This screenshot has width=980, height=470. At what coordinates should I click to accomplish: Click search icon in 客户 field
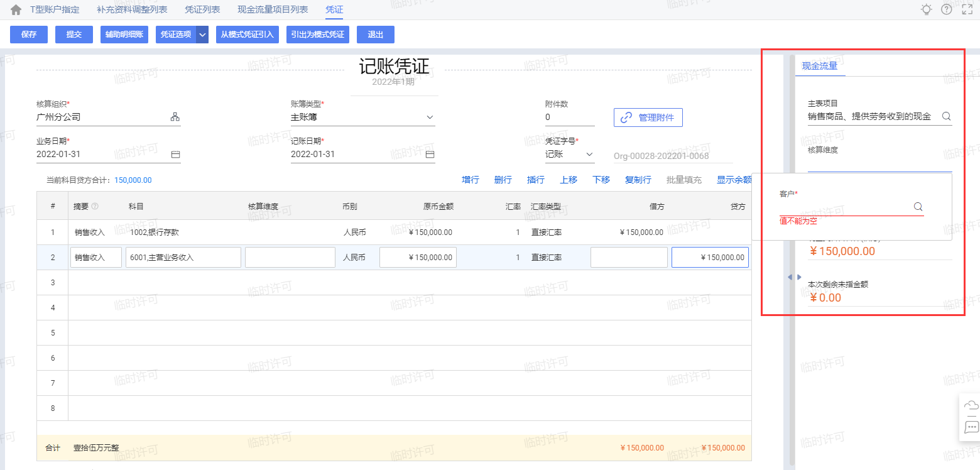click(x=918, y=206)
